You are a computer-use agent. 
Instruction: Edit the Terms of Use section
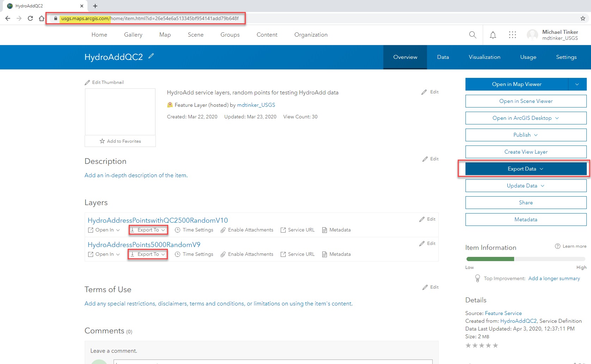pyautogui.click(x=431, y=287)
